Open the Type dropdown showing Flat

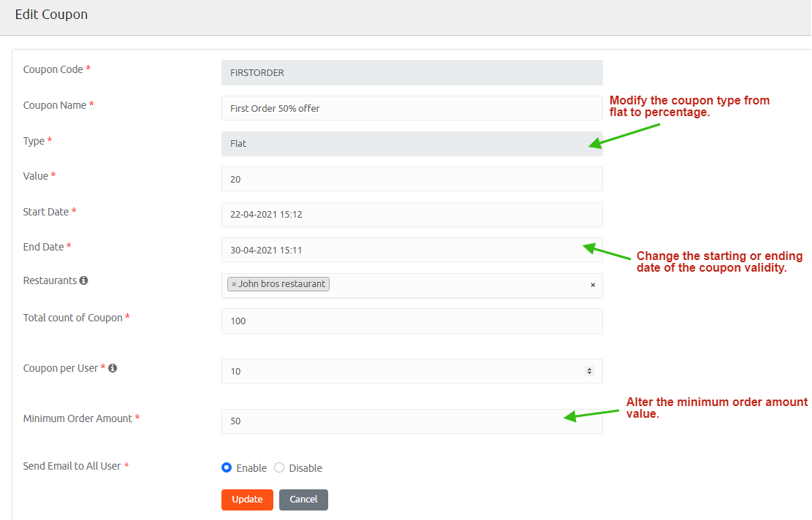click(411, 144)
